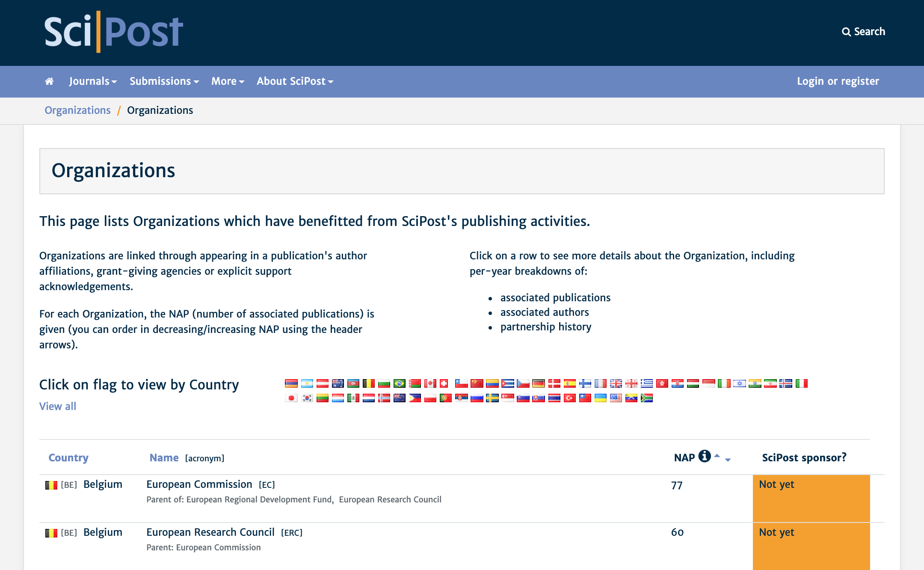
Task: Click the NAP value 77
Action: (677, 485)
